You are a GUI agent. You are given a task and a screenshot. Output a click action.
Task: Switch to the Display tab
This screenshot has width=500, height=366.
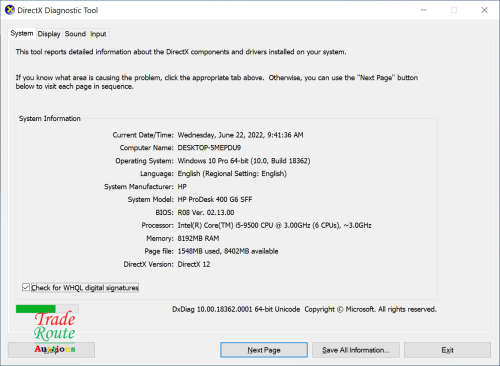tap(49, 34)
